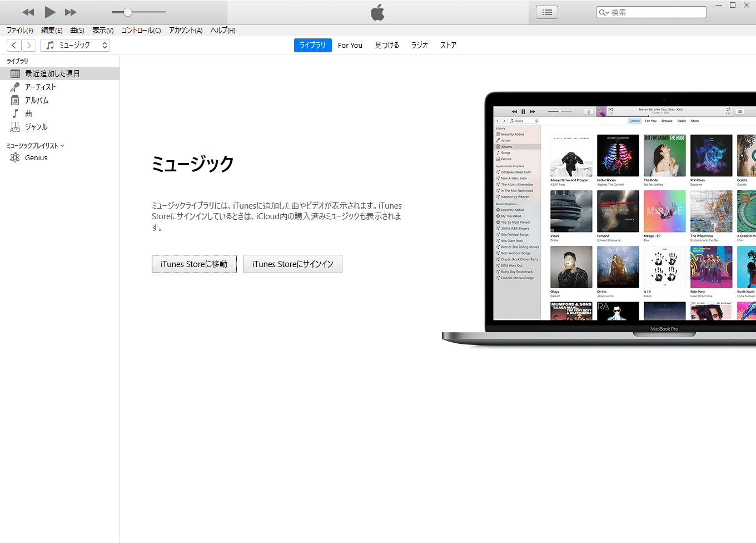Open the 編集(E) menu
756x543 pixels.
tap(52, 30)
